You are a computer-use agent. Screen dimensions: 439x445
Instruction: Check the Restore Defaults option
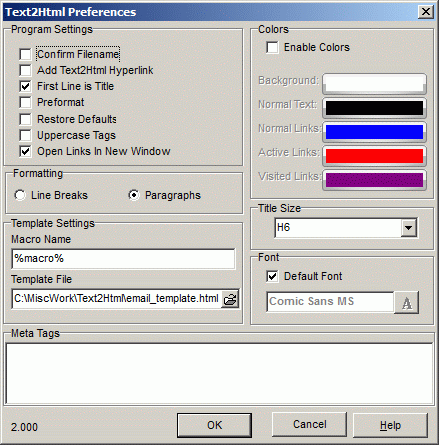[x=25, y=119]
